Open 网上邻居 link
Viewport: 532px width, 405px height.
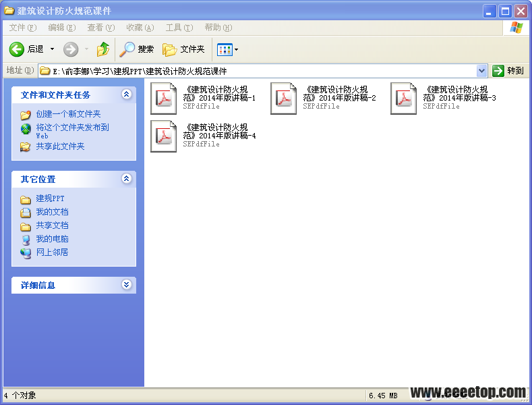pos(52,252)
